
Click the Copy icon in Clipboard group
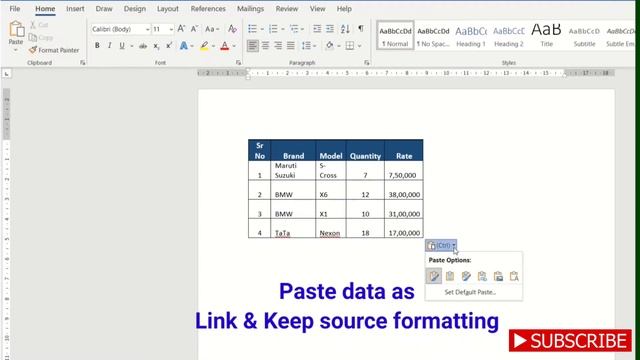click(x=33, y=38)
